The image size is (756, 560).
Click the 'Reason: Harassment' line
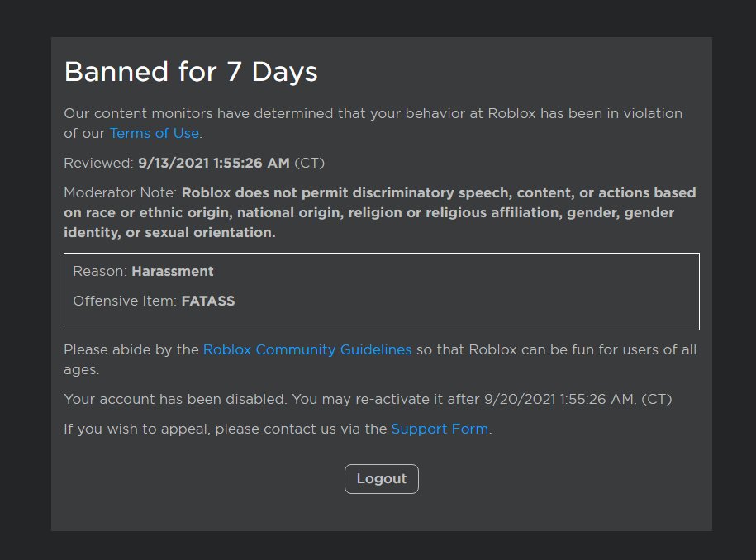point(143,271)
